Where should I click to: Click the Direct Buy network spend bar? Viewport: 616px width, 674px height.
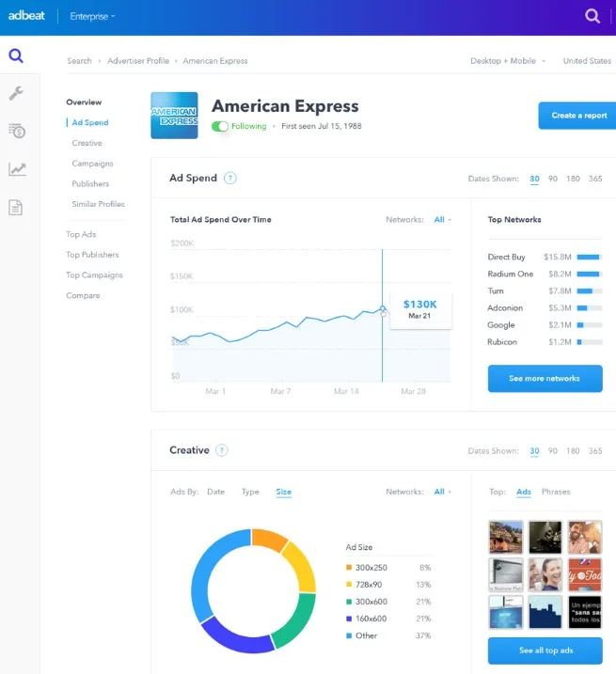[590, 257]
